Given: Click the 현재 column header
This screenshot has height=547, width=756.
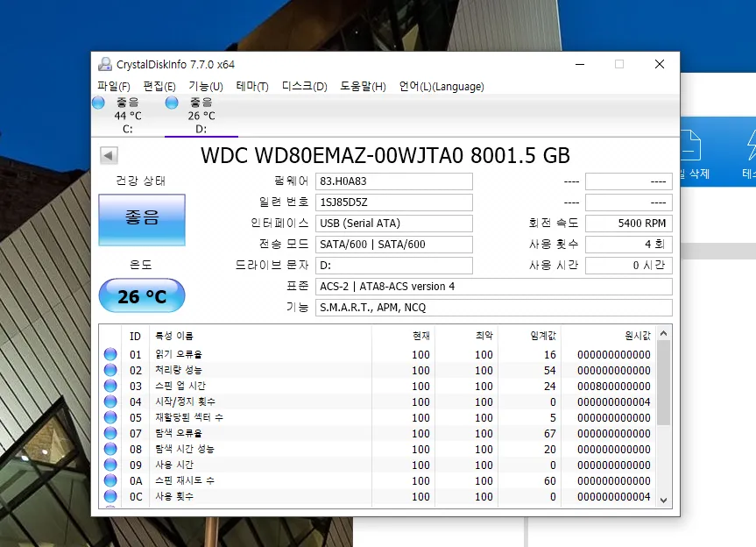Looking at the screenshot, I should [403, 337].
